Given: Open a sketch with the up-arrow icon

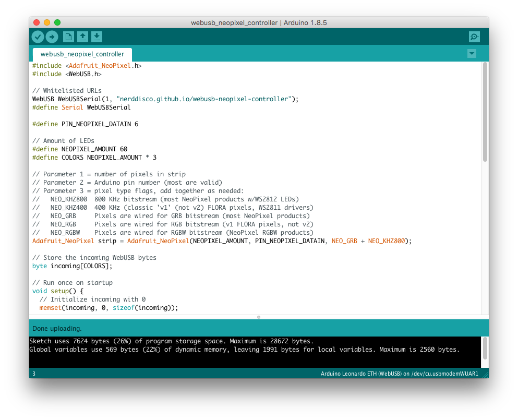Looking at the screenshot, I should pyautogui.click(x=82, y=37).
